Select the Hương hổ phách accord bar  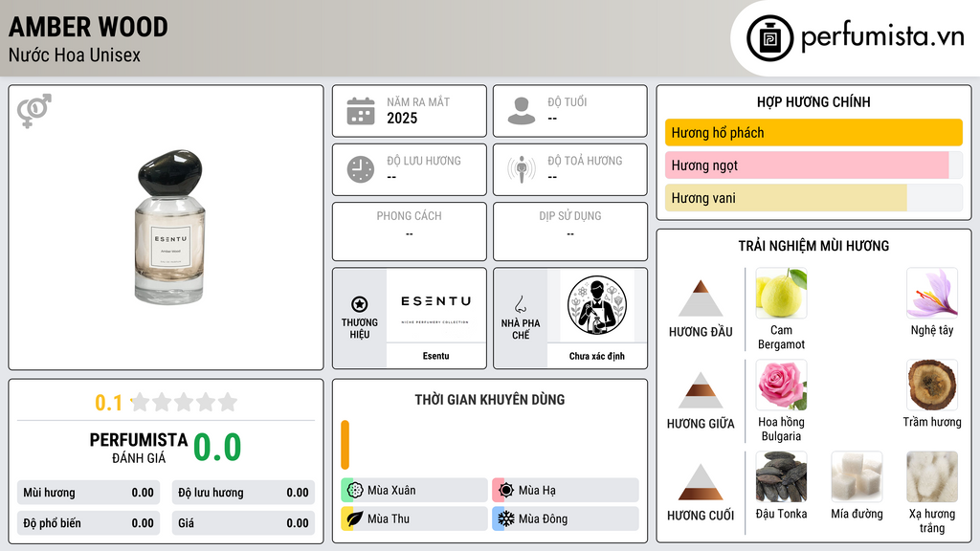coord(813,132)
